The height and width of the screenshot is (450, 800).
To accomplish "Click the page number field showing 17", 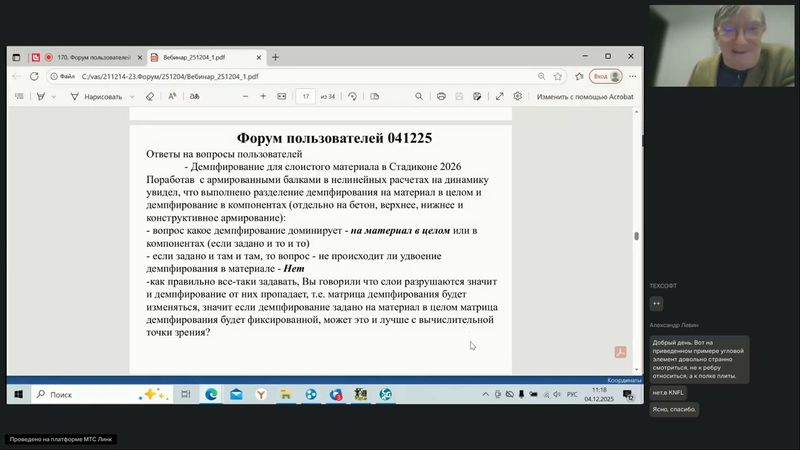I will (305, 96).
